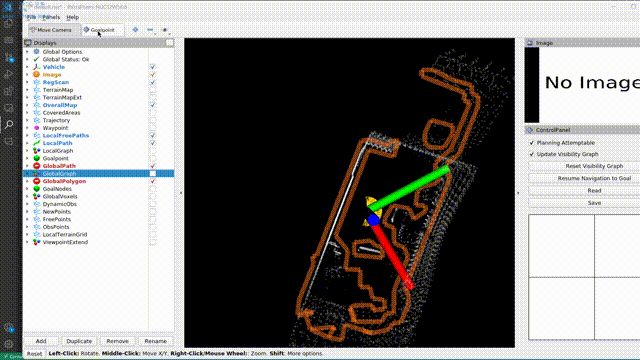Open the Panels menu

[x=51, y=17]
